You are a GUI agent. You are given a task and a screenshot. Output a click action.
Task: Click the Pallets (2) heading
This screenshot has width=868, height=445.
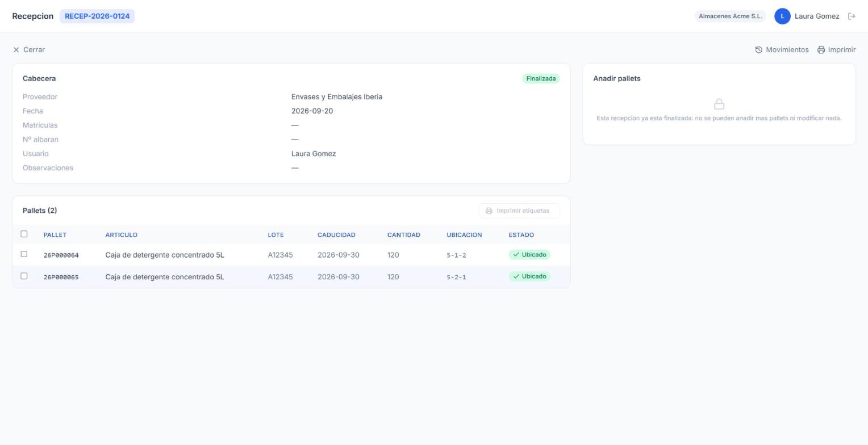[x=40, y=211]
